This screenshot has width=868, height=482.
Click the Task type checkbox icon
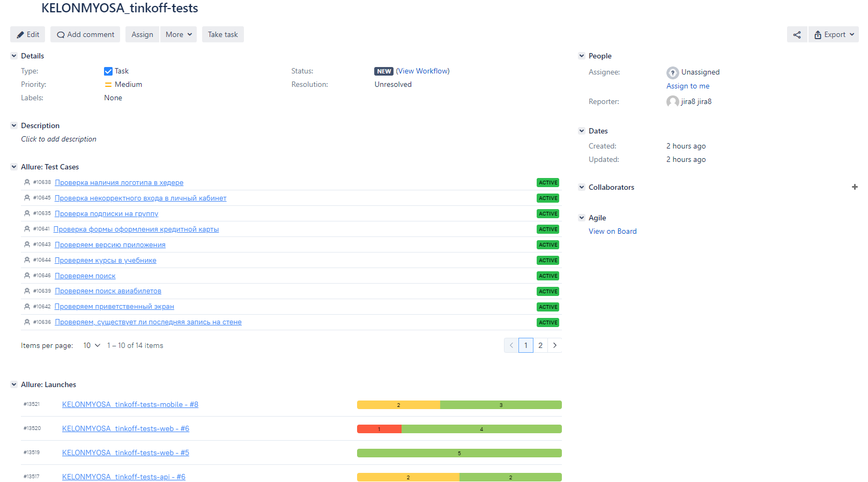coord(108,71)
